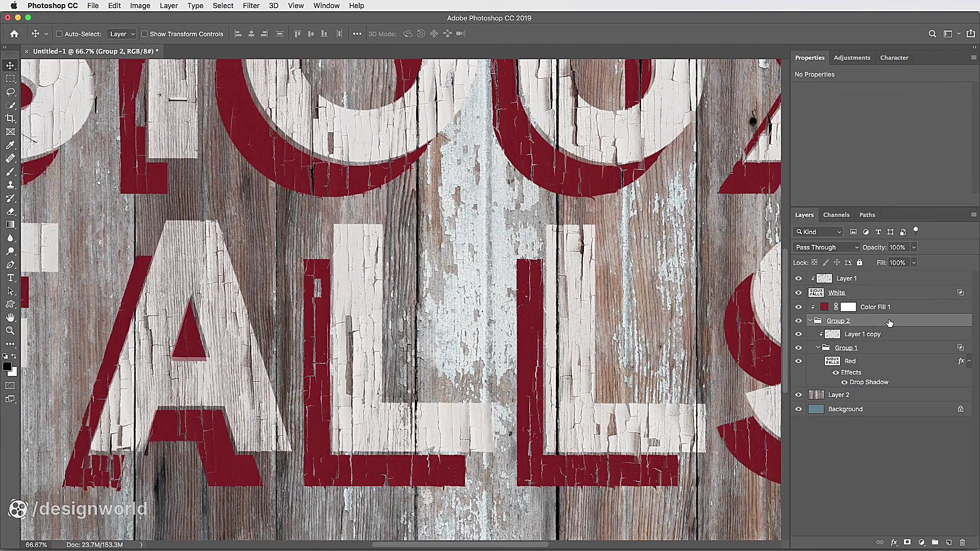Open the Fill slider dropdown arrow
The height and width of the screenshot is (551, 980).
[914, 263]
